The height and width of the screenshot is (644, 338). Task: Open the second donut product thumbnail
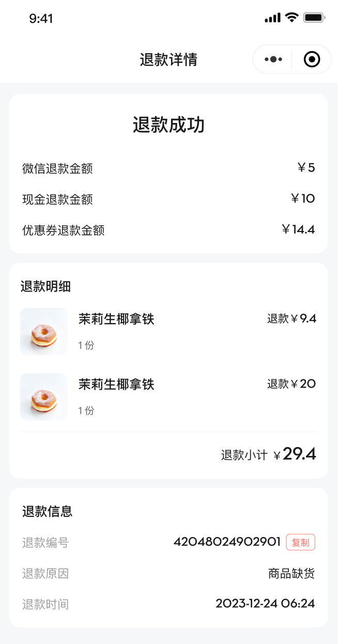click(44, 397)
